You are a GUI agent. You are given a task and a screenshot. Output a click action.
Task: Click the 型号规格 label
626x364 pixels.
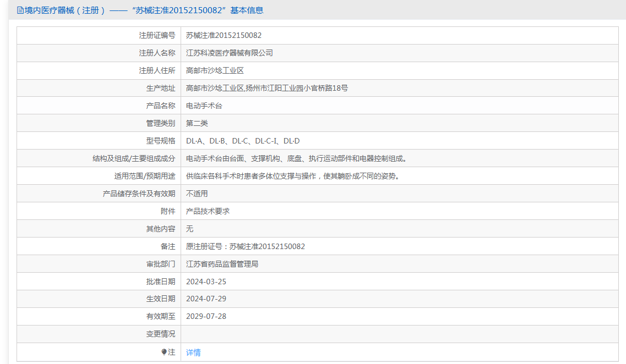[161, 141]
